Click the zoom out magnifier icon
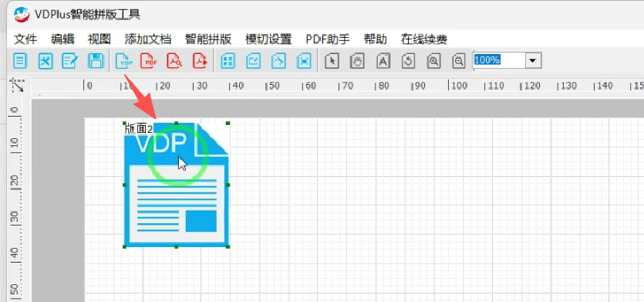Viewport: 644px width, 302px height. click(459, 61)
